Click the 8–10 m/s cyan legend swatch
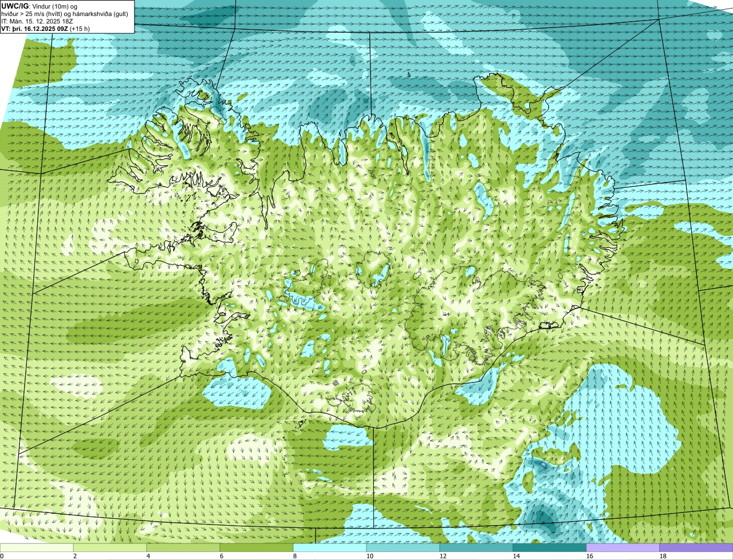The height and width of the screenshot is (560, 733). (x=330, y=547)
